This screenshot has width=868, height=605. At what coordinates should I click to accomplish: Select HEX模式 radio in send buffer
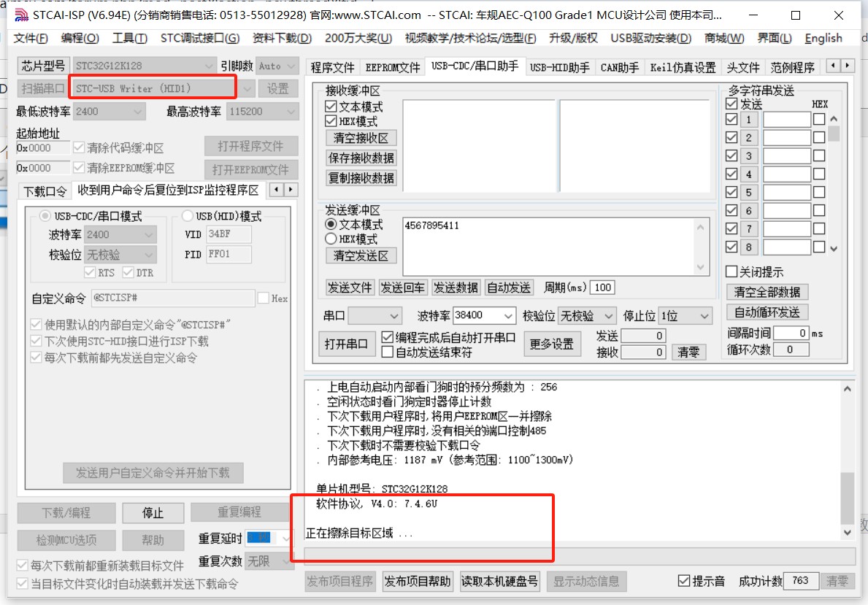point(331,239)
